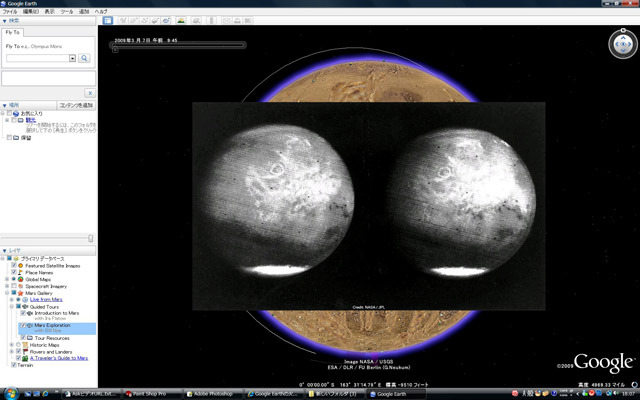Collapse the 検索 search panel triangle

tap(4, 21)
